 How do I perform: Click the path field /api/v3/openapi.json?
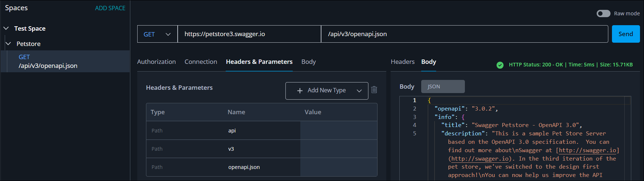pyautogui.click(x=465, y=34)
